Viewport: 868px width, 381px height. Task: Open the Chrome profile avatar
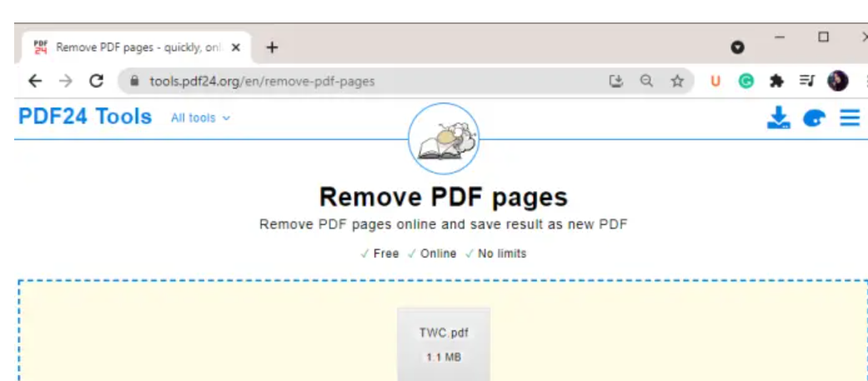pyautogui.click(x=837, y=82)
